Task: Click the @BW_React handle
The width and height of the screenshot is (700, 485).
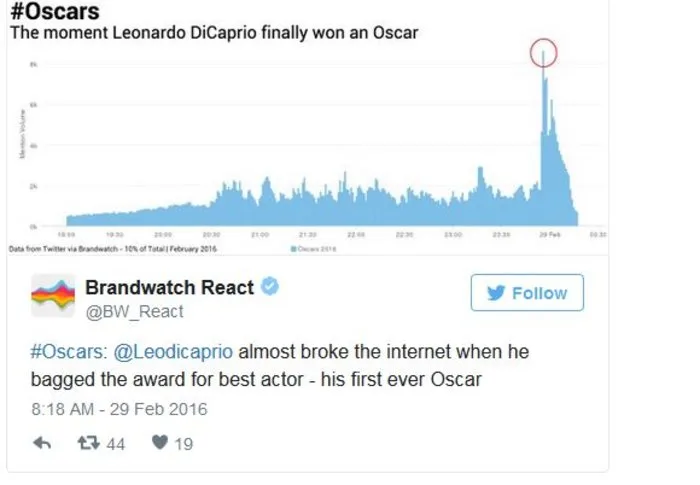Action: [x=134, y=311]
